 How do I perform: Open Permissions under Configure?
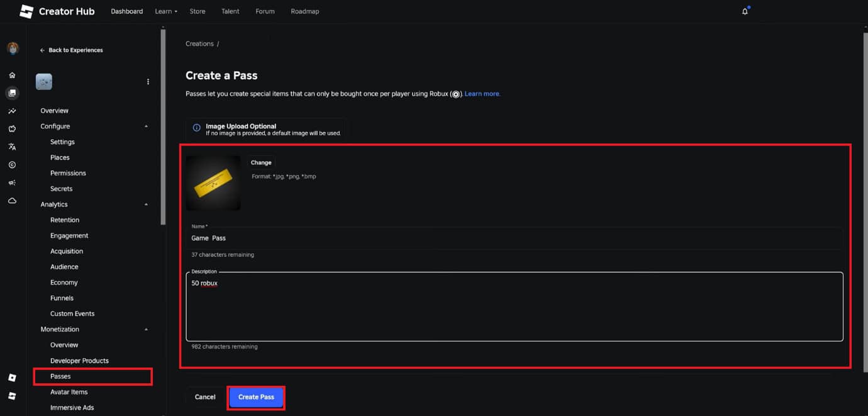pos(68,173)
